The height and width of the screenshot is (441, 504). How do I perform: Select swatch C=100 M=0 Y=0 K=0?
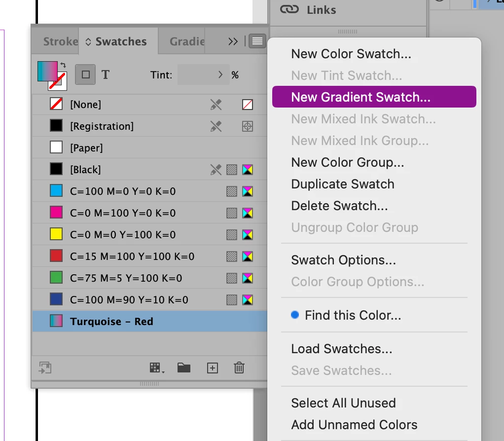pos(150,191)
